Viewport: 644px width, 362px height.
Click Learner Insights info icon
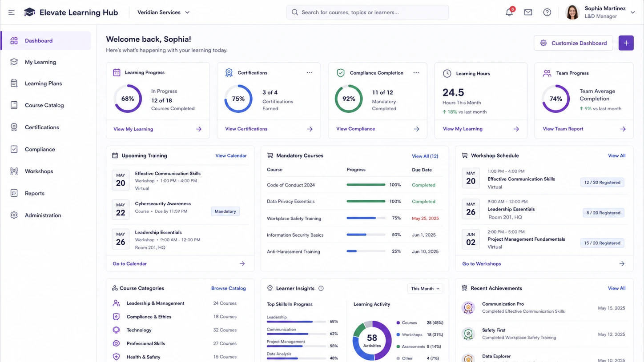pos(321,288)
